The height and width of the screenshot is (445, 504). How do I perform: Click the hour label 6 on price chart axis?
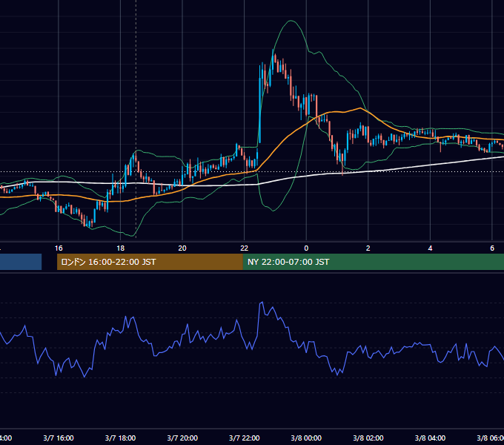(x=492, y=248)
